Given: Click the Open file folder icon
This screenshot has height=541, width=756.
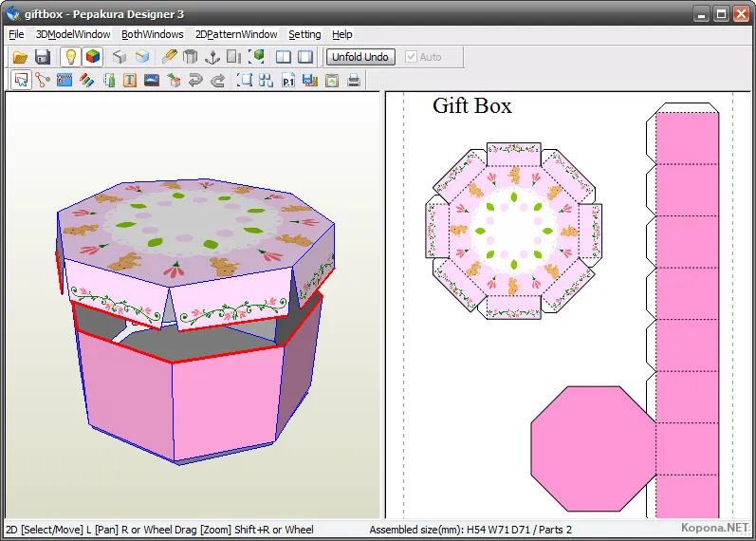Looking at the screenshot, I should tap(20, 57).
